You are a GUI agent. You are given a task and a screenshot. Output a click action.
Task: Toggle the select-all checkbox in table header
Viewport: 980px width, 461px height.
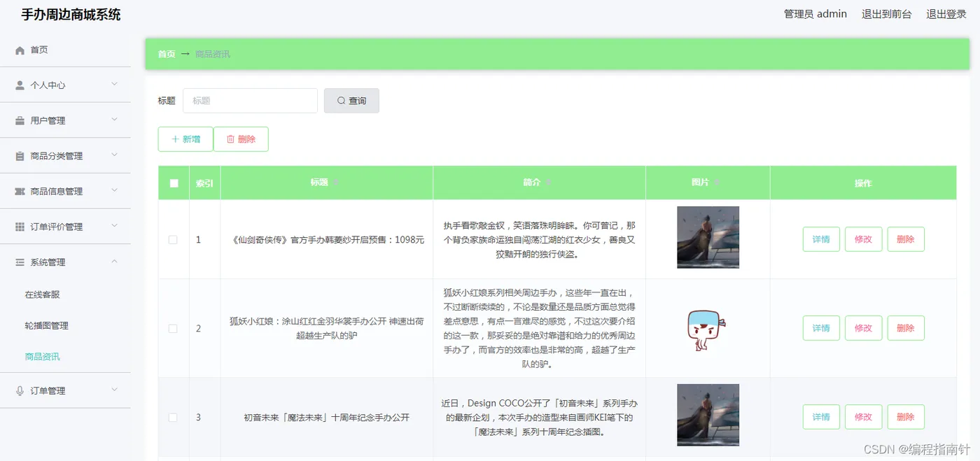(x=174, y=183)
